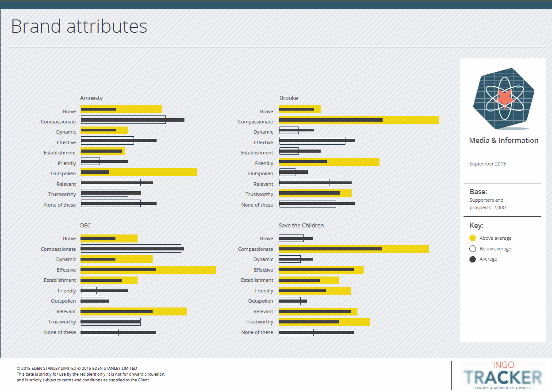Select the yellow Dynamic bar in DEC chart
Viewport: 552px width, 392px height.
click(x=116, y=259)
